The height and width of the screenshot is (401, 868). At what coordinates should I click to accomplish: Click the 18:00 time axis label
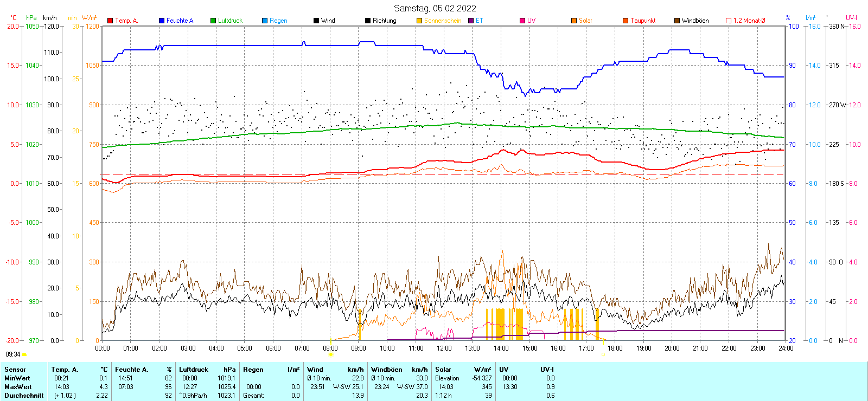[615, 348]
